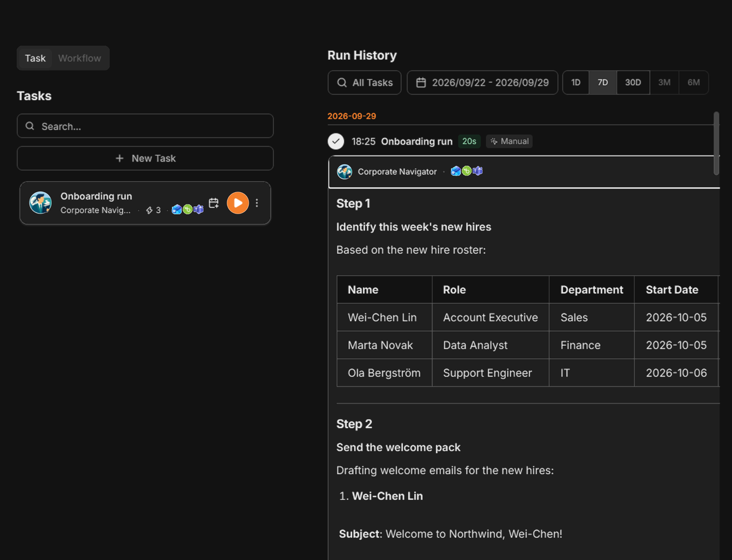Focus the Search tasks input field
732x560 pixels.
click(145, 126)
